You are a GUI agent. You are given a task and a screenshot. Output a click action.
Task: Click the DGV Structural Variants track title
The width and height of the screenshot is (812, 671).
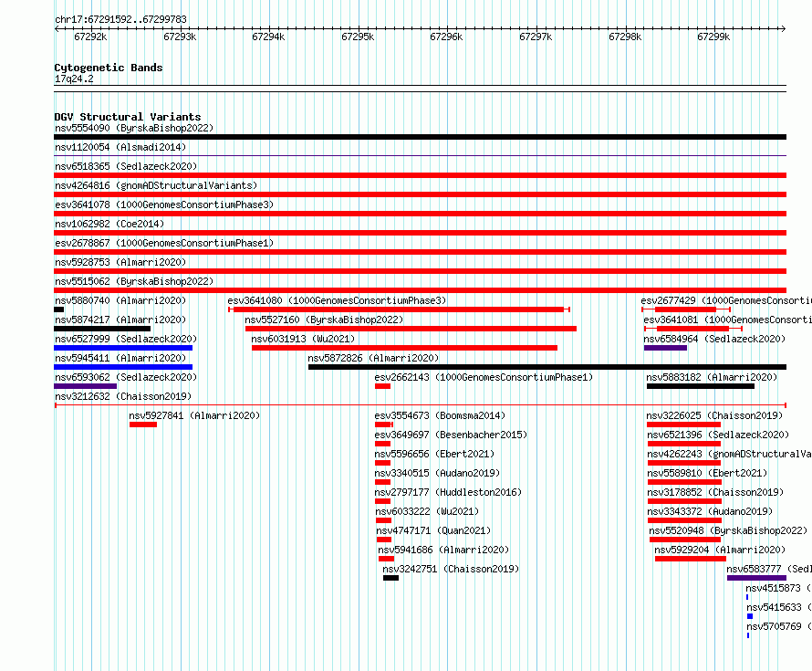[128, 117]
